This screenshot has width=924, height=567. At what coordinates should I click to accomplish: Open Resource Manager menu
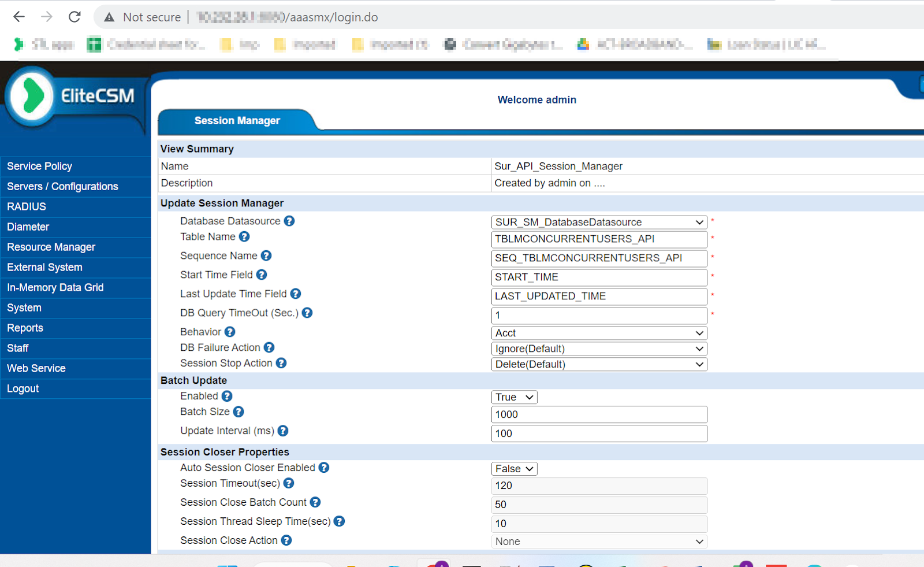75,247
